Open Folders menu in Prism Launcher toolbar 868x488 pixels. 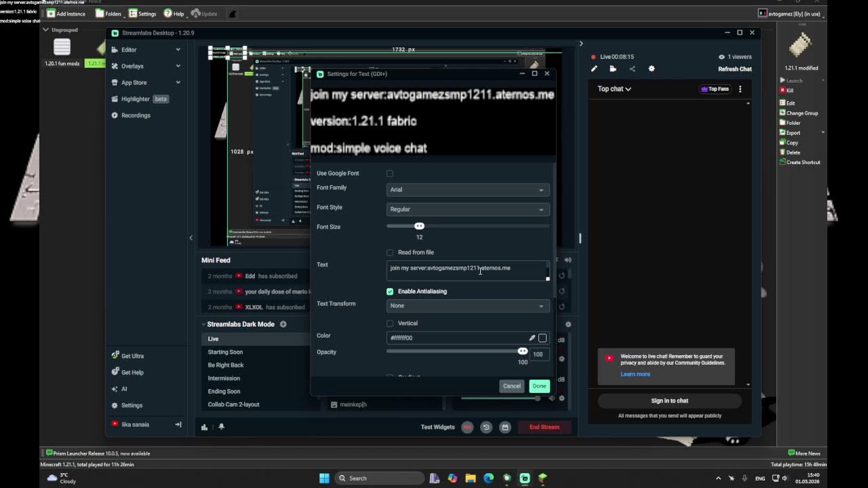(x=108, y=14)
